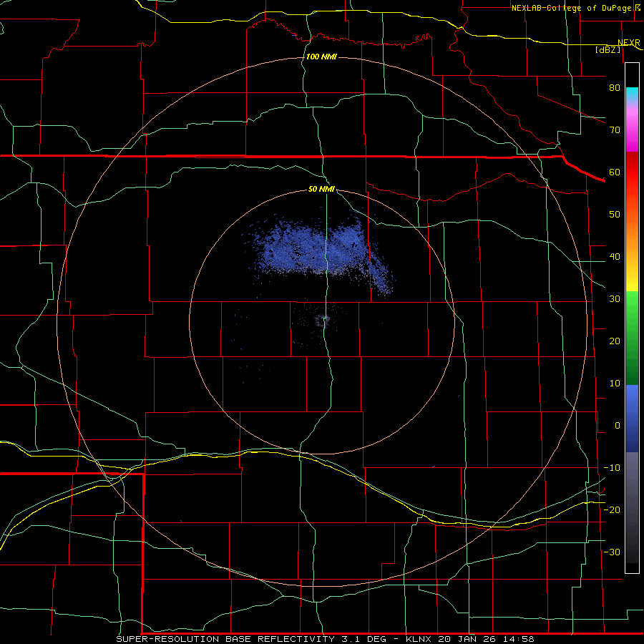Click the -30 value on the dBZ scale

click(612, 552)
